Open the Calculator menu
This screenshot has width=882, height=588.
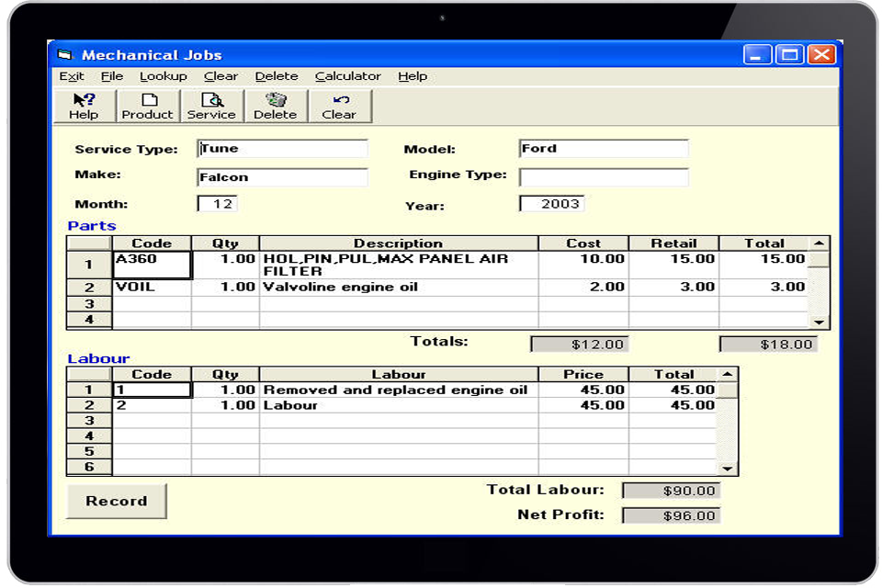click(x=347, y=76)
